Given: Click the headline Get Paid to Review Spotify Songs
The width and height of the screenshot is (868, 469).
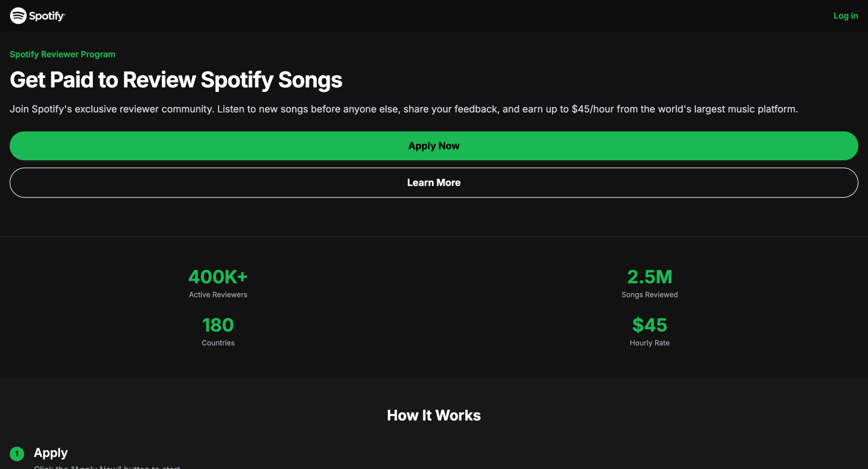Looking at the screenshot, I should pos(176,80).
